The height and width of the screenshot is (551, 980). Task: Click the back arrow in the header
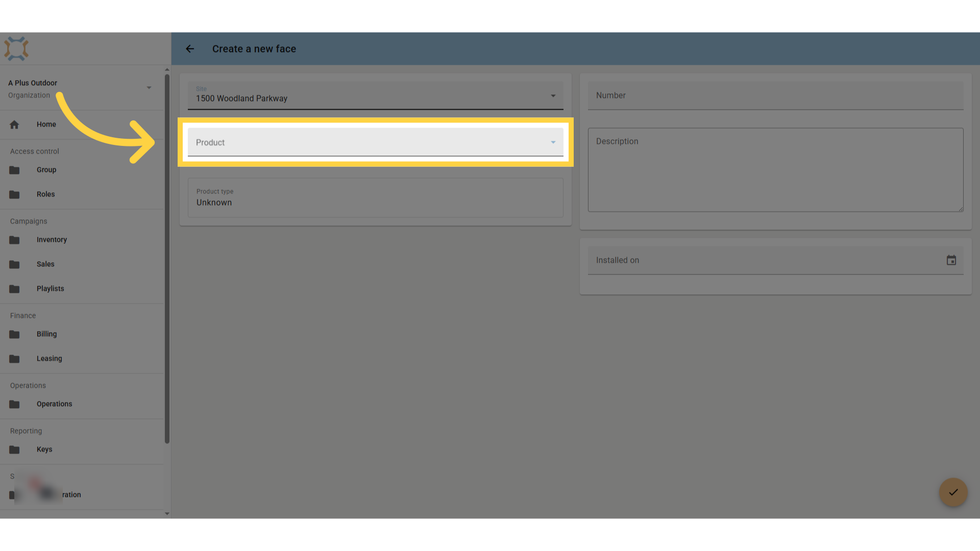click(190, 49)
